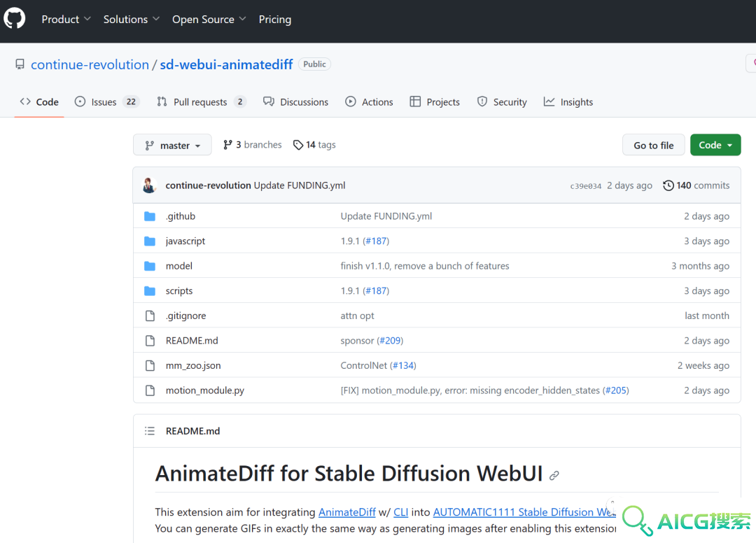Click the README.md title in readme header
Image resolution: width=756 pixels, height=543 pixels.
[x=193, y=431]
